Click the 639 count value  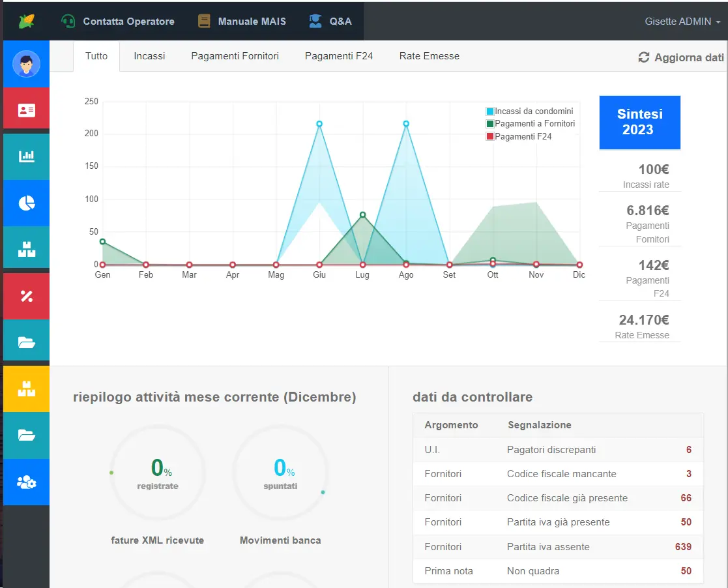coord(683,547)
